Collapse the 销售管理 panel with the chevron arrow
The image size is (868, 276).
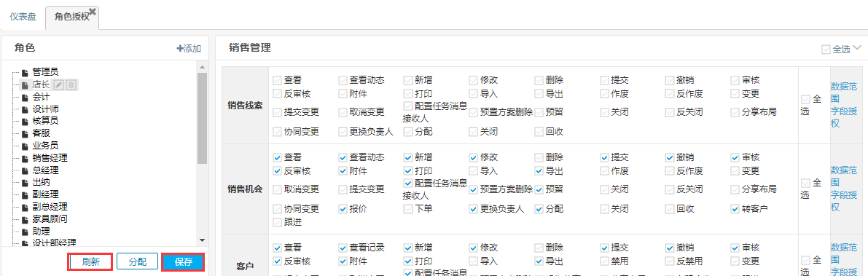[858, 48]
